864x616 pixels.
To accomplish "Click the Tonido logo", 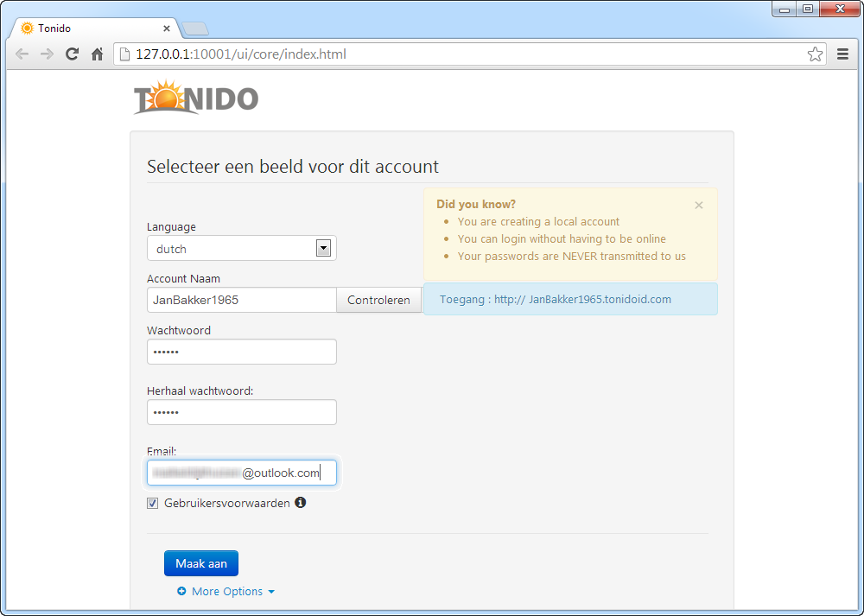I will tap(196, 98).
